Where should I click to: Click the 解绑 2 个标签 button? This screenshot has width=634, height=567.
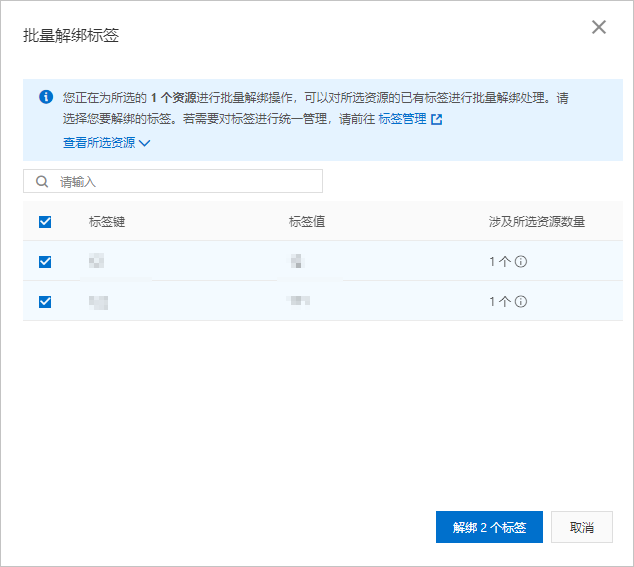(489, 527)
